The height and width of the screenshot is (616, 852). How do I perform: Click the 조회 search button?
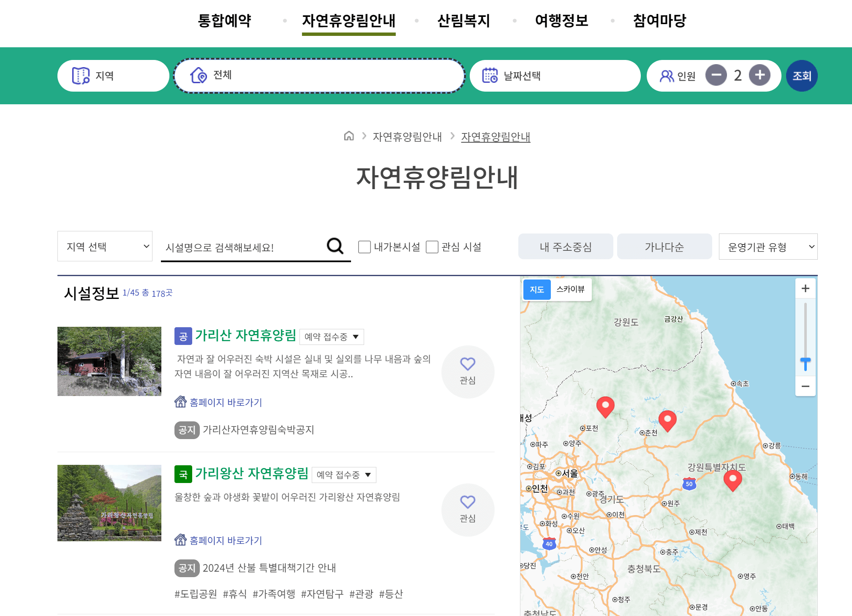[801, 76]
